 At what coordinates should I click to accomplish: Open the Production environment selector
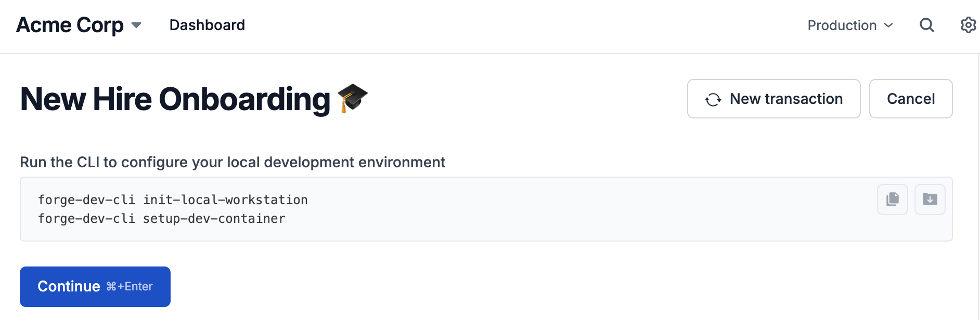(843, 25)
